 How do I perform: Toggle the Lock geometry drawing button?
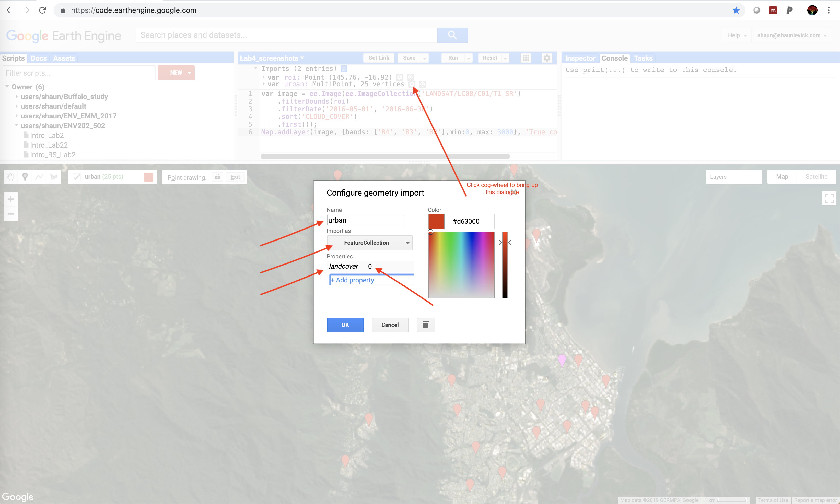pos(220,177)
